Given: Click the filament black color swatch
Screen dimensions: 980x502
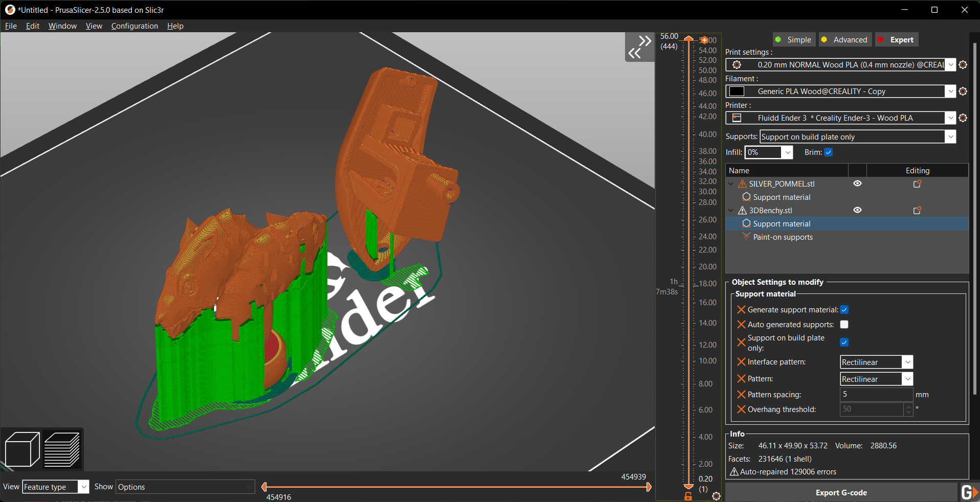Looking at the screenshot, I should 737,92.
